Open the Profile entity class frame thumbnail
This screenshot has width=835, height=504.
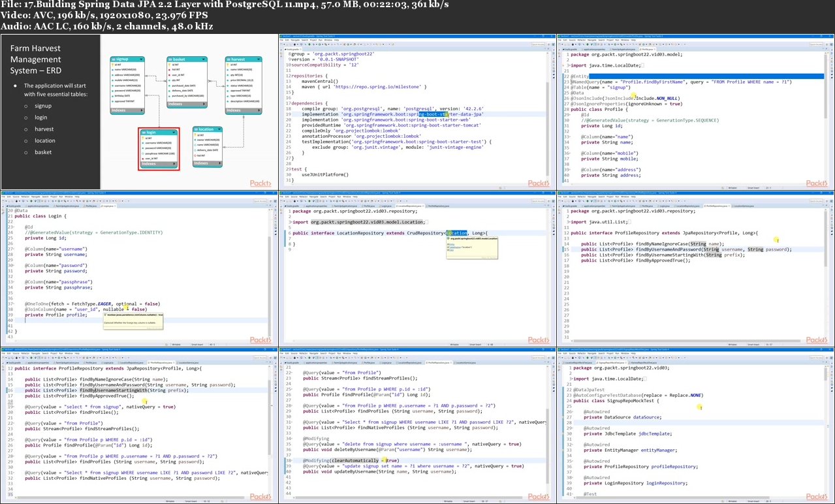click(695, 111)
